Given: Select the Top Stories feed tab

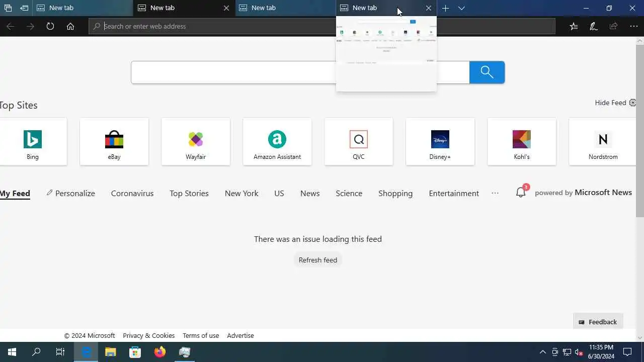Looking at the screenshot, I should [x=189, y=193].
